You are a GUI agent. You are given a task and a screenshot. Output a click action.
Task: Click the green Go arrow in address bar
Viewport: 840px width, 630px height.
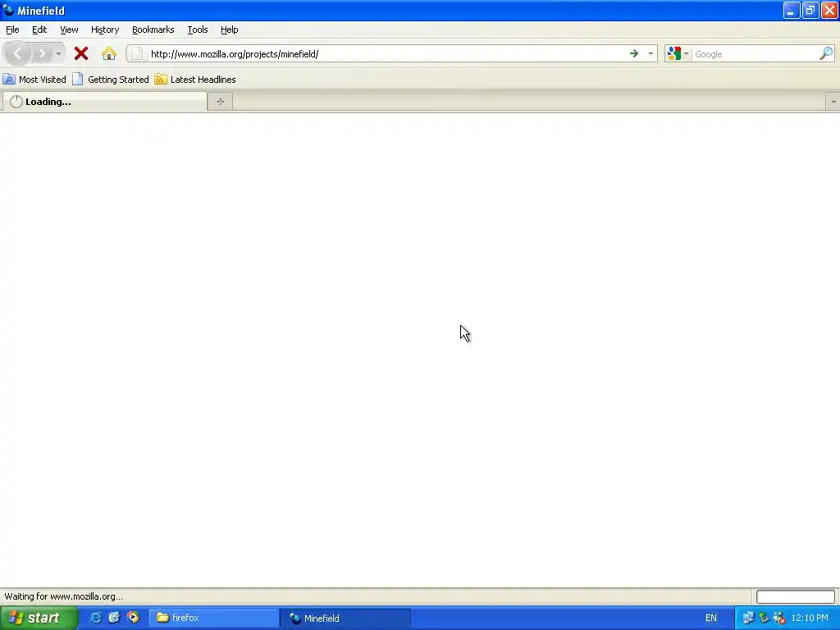(x=634, y=53)
